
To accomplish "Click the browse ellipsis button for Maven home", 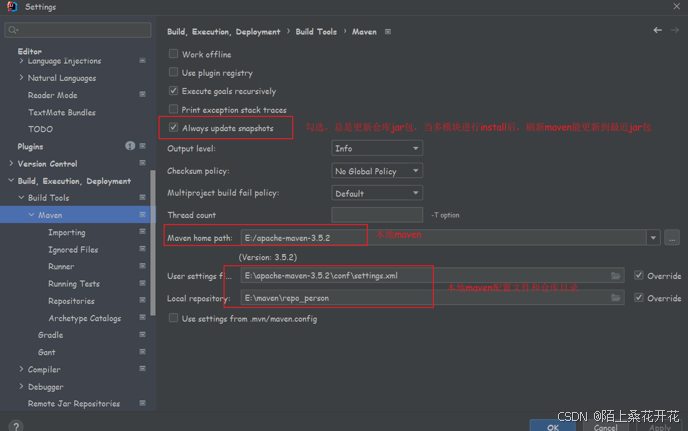I will [672, 237].
